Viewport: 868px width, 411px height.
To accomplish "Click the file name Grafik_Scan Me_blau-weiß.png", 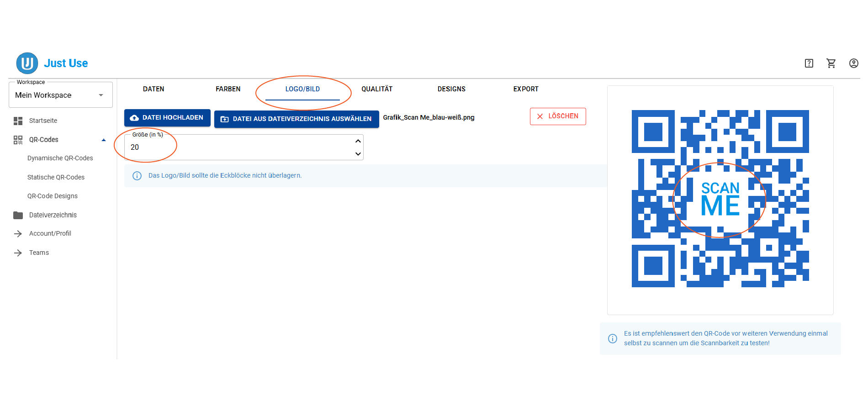I will point(429,118).
